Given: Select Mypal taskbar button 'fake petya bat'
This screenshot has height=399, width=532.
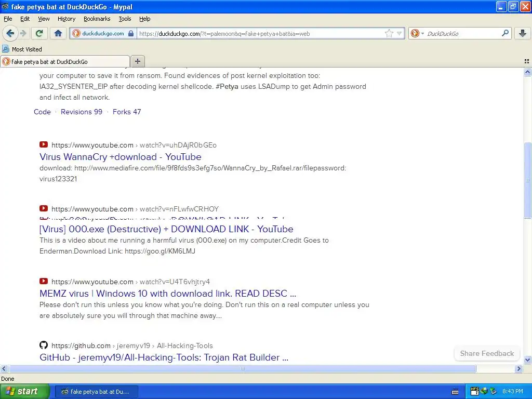Looking at the screenshot, I should point(96,392).
